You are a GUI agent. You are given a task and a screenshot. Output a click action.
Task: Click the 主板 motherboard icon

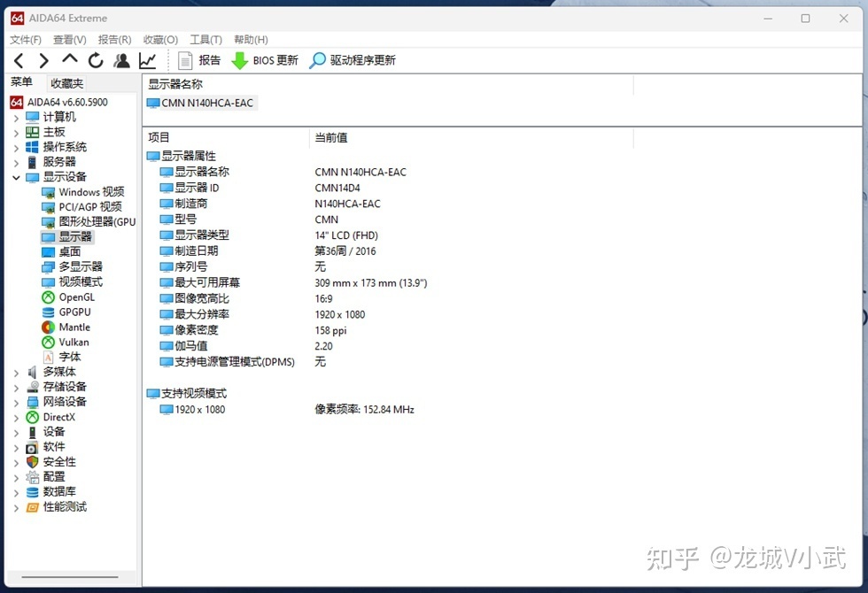[x=33, y=132]
